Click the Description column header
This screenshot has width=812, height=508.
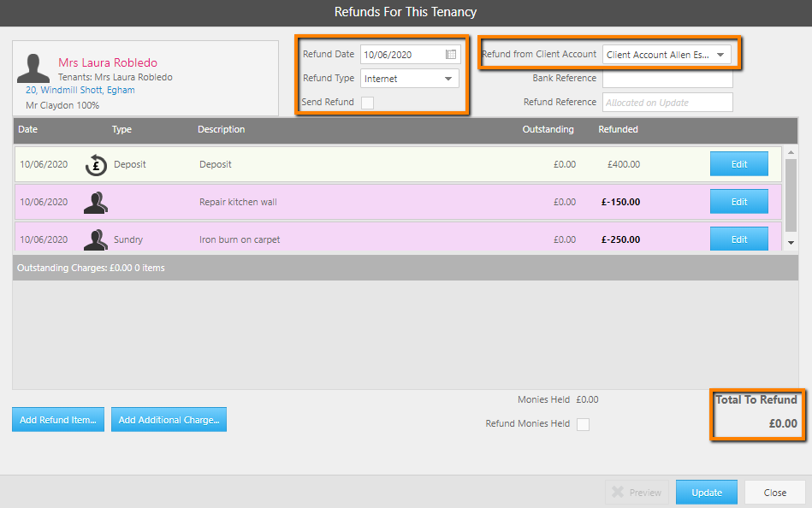(x=221, y=129)
